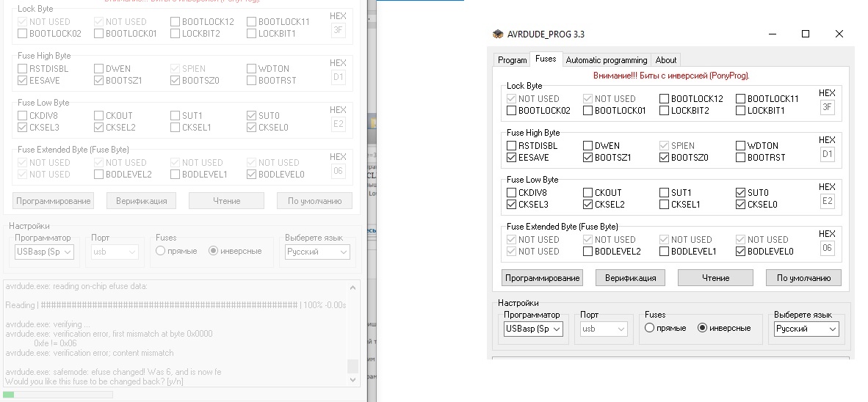Click the active Чтение button
This screenshot has height=402, width=868.
[715, 278]
